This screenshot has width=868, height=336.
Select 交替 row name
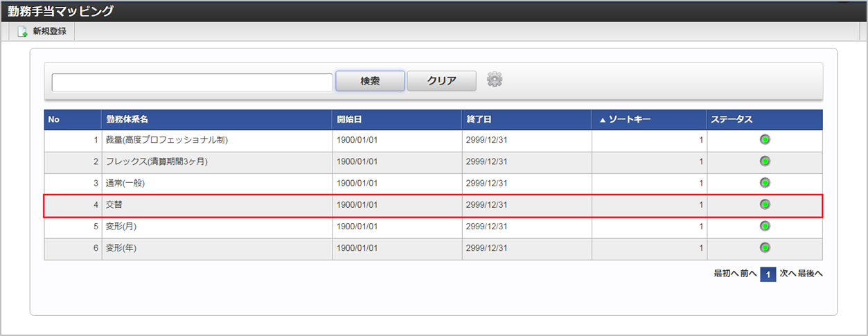(x=115, y=205)
